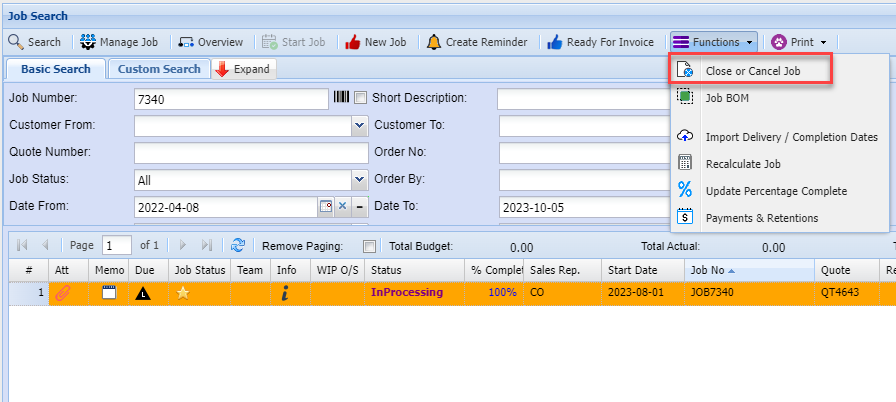This screenshot has width=896, height=402.
Task: Open the info icon for JOB7340
Action: click(x=285, y=294)
